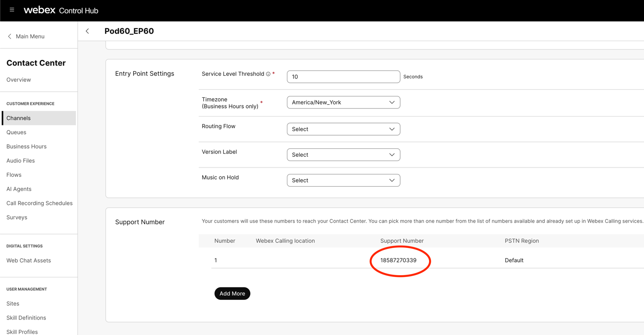Open Audio Files section
This screenshot has width=644, height=335.
(21, 161)
